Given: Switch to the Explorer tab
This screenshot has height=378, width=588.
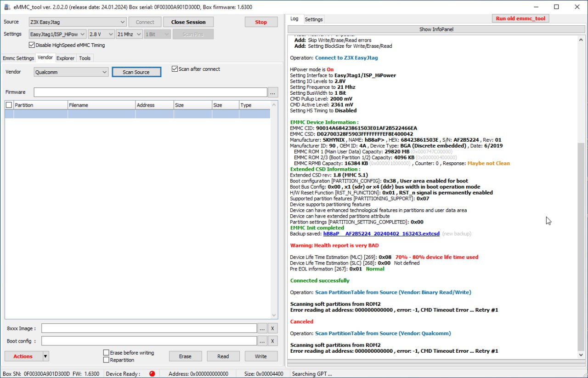Looking at the screenshot, I should click(65, 58).
